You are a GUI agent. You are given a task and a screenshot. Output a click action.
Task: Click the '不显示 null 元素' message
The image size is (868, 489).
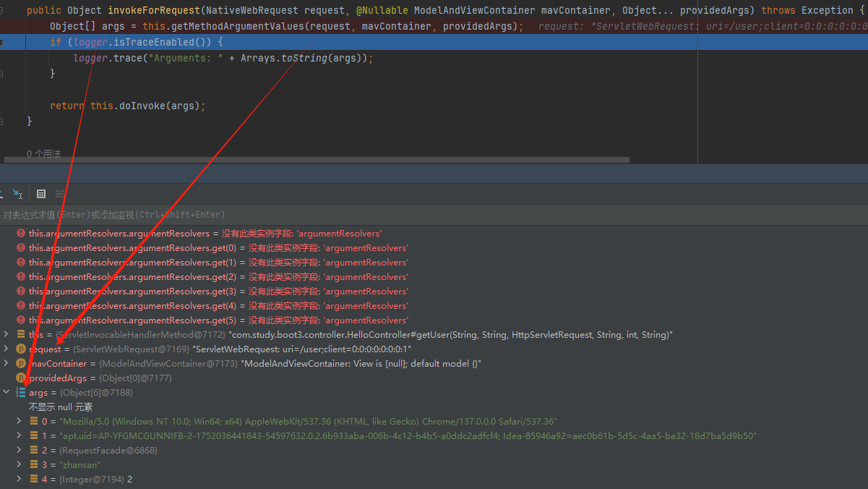pos(61,407)
